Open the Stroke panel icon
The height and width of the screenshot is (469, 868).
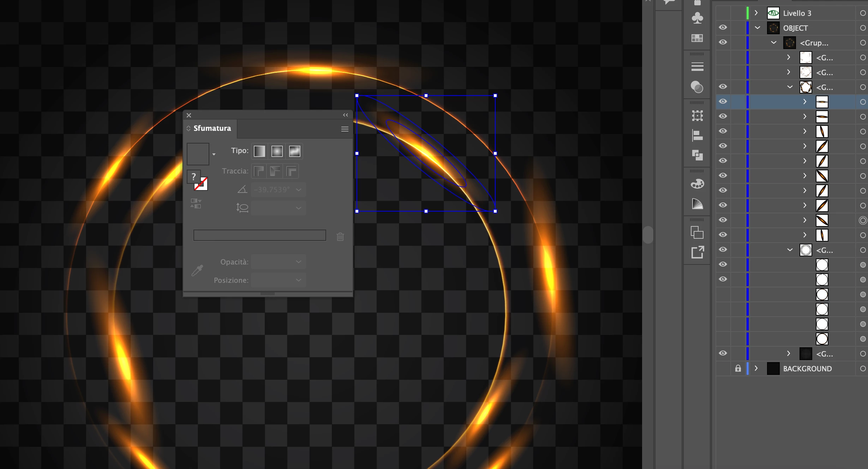tap(697, 67)
